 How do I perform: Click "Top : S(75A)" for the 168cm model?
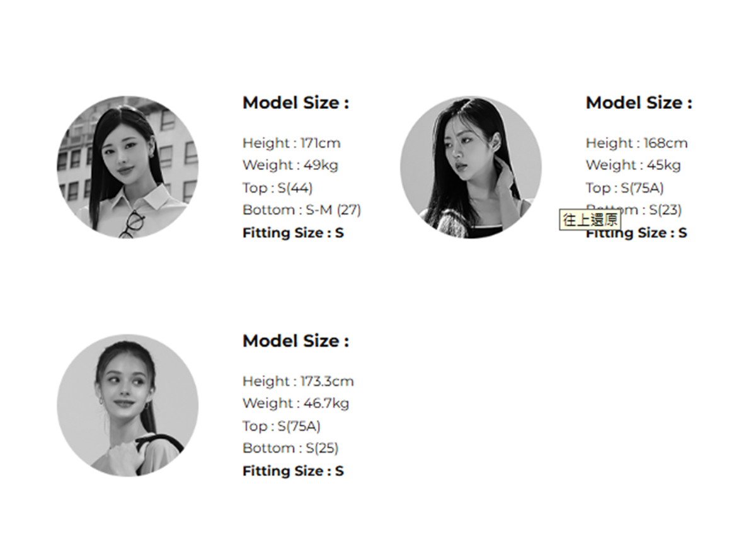tap(624, 188)
